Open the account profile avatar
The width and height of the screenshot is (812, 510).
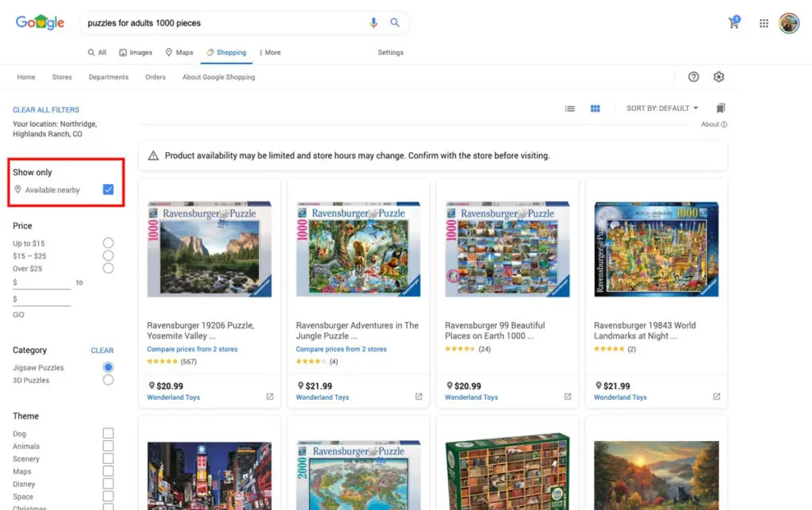(x=789, y=23)
